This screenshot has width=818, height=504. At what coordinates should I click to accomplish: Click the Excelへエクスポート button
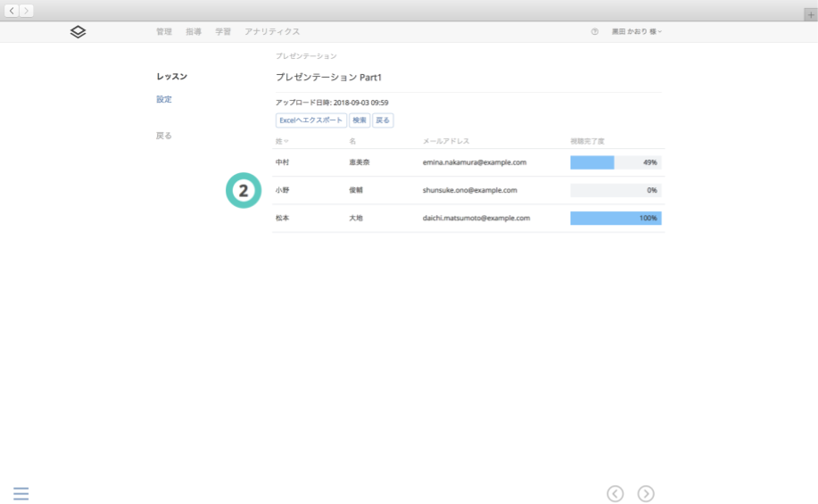click(310, 120)
